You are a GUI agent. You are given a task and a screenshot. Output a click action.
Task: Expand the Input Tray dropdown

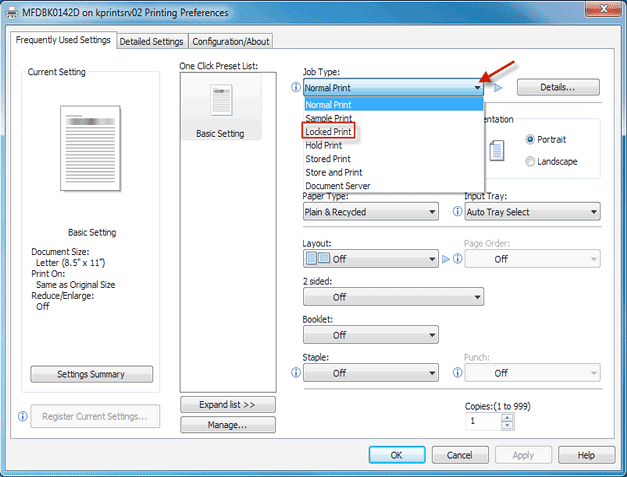point(531,212)
